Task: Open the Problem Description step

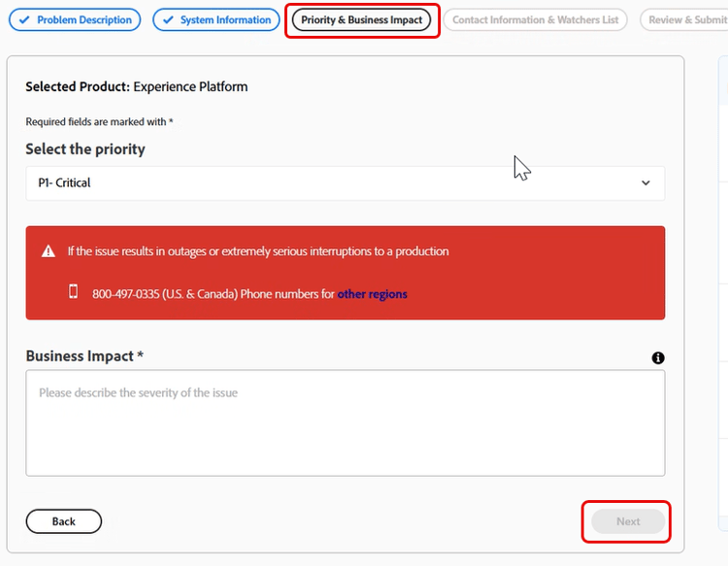Action: (75, 20)
